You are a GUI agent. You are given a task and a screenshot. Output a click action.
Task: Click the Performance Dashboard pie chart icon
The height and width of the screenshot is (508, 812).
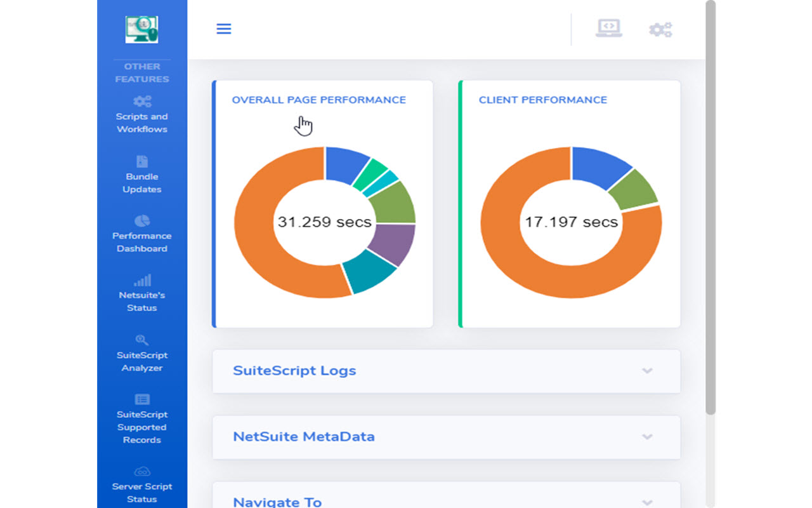tap(141, 221)
